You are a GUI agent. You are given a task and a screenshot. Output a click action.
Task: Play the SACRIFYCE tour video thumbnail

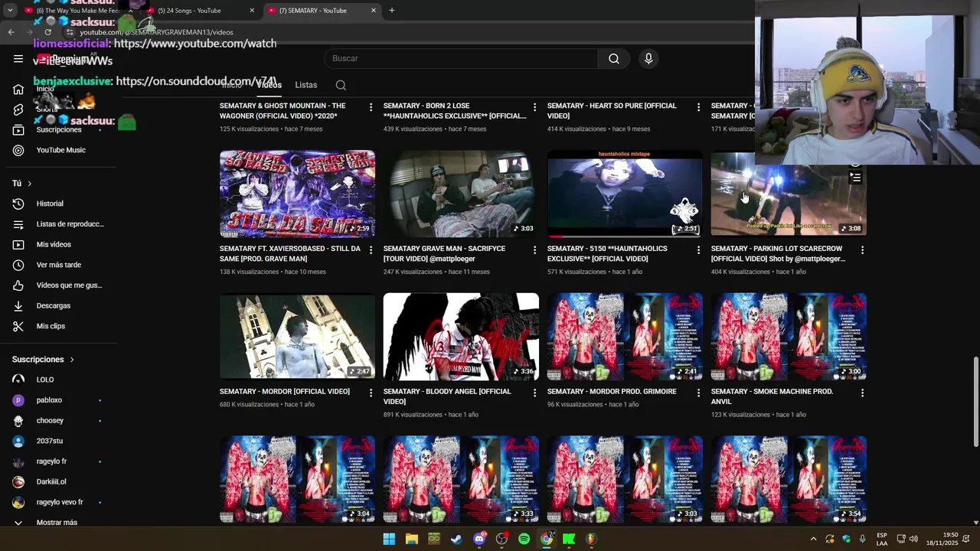(461, 194)
